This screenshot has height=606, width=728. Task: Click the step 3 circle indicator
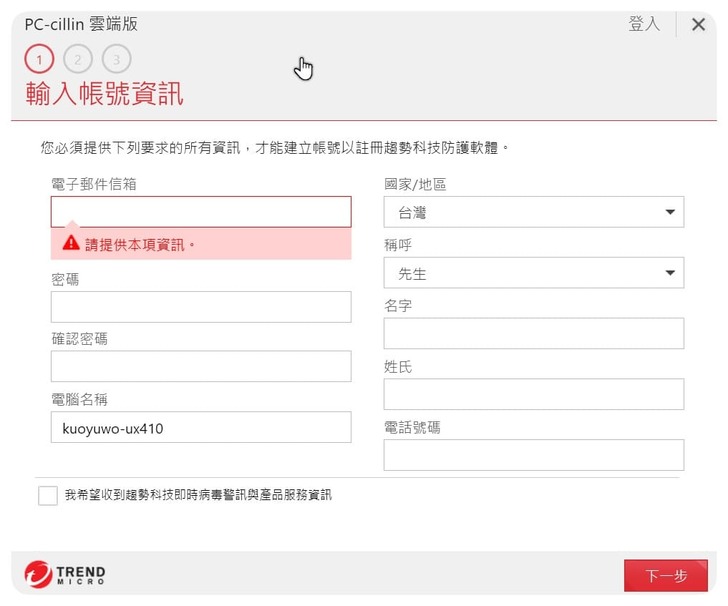coord(116,60)
